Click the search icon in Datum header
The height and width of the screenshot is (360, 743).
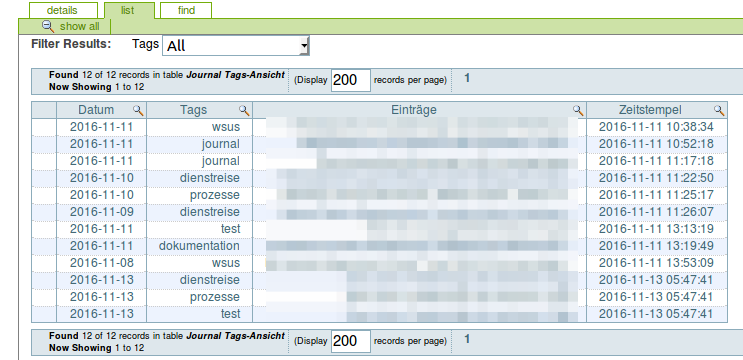point(138,110)
